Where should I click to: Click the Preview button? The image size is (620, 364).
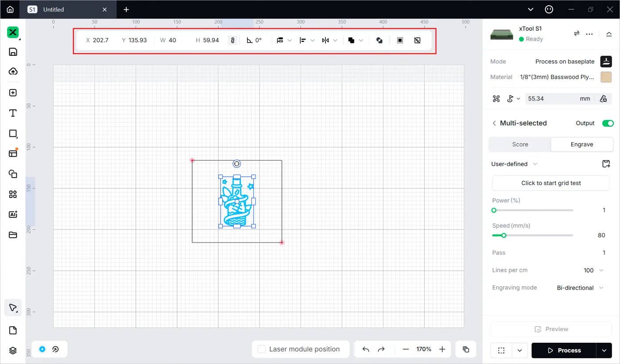click(551, 329)
